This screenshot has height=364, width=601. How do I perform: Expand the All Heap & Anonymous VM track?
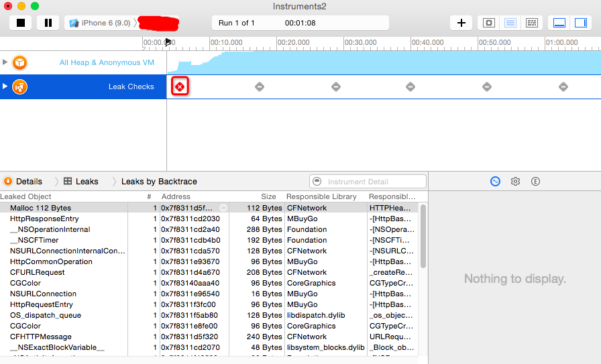(5, 62)
